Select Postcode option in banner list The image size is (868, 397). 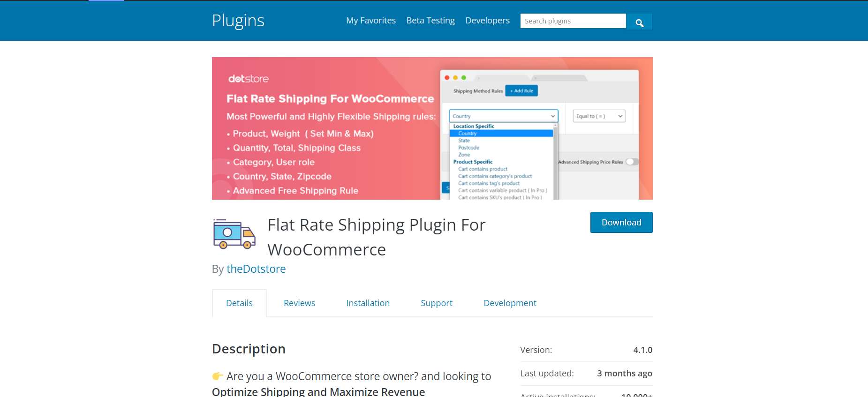pyautogui.click(x=468, y=148)
